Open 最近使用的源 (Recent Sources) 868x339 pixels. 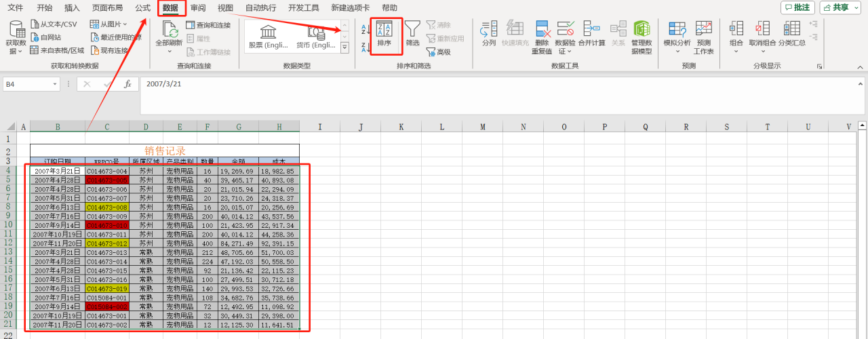tap(116, 37)
